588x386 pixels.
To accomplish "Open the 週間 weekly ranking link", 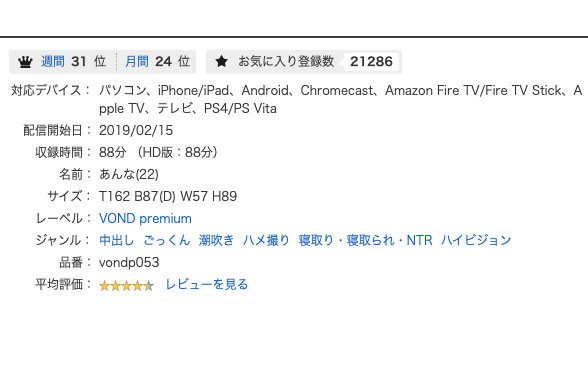I will (x=53, y=61).
